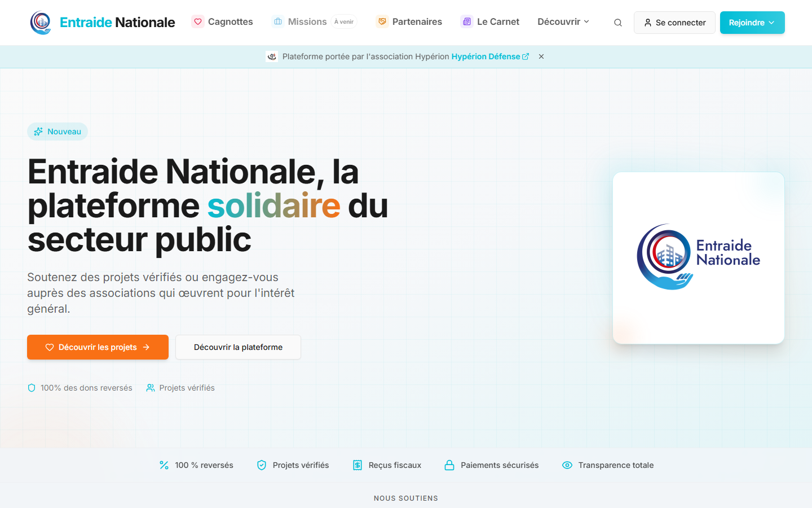Image resolution: width=812 pixels, height=508 pixels.
Task: Click the Découvrir les projets button
Action: (98, 347)
